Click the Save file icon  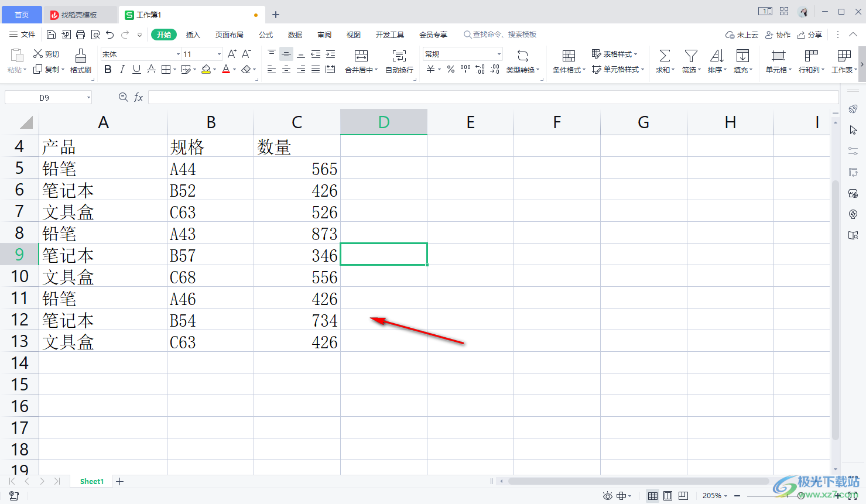[x=51, y=35]
